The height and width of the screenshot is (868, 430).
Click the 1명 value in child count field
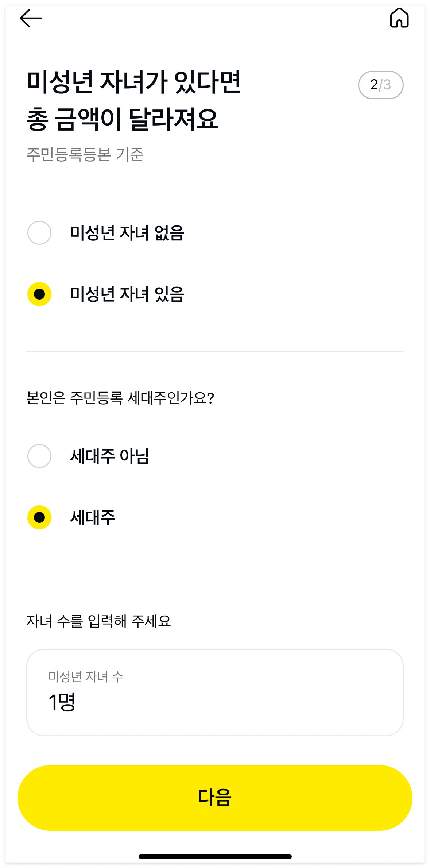[62, 702]
